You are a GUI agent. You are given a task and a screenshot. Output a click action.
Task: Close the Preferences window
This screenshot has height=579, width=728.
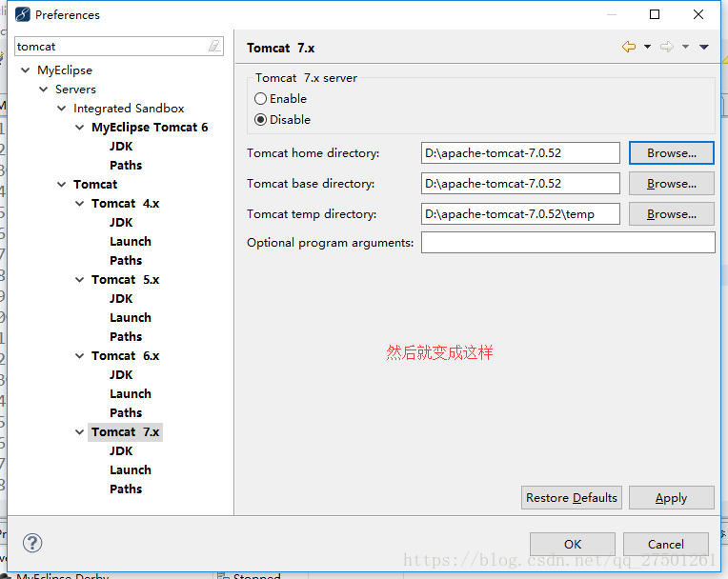click(698, 14)
